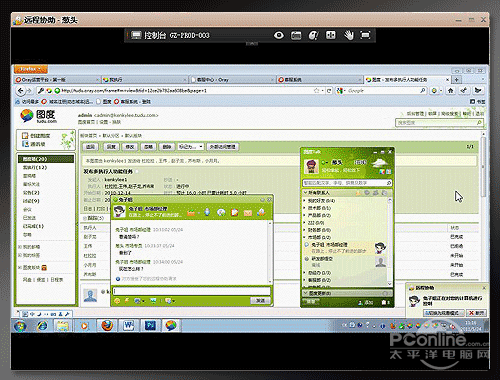
Task: Expand bottom collapsed section in Talk panel
Action: click(347, 293)
